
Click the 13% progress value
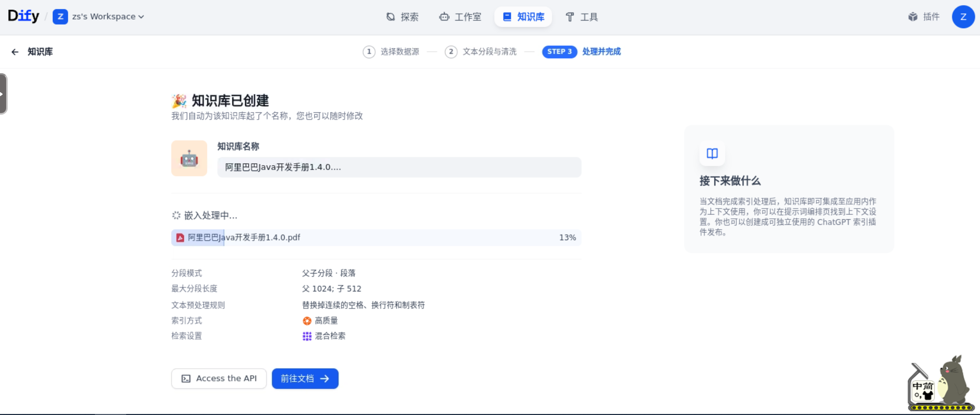(x=567, y=238)
